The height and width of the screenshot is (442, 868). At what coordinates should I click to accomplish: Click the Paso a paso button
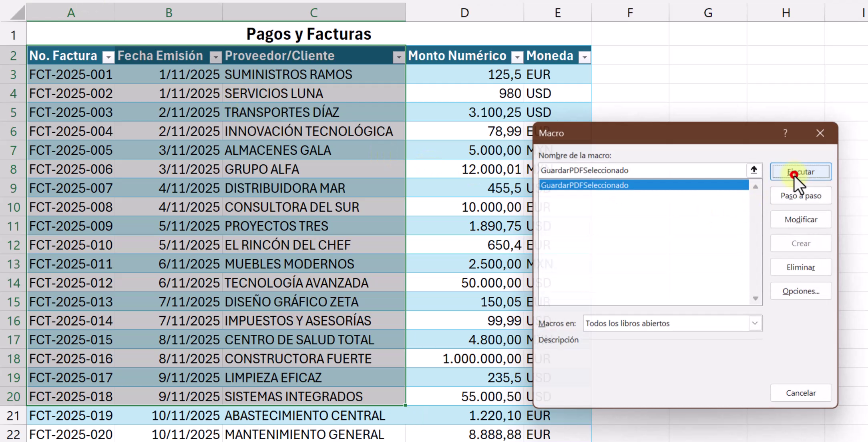tap(800, 195)
